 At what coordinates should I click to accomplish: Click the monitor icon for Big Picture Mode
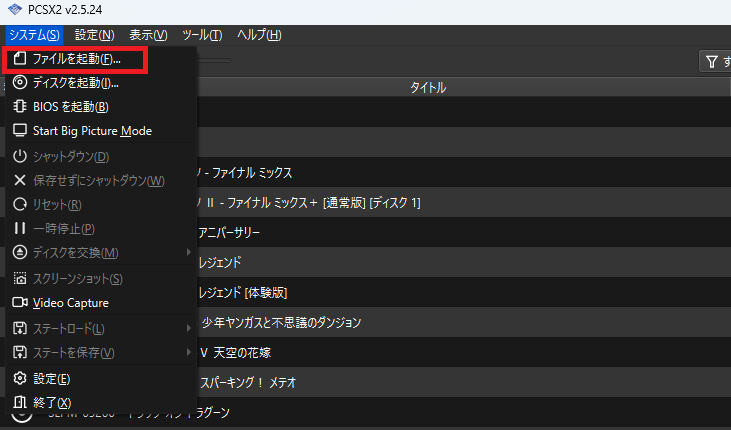(x=20, y=131)
